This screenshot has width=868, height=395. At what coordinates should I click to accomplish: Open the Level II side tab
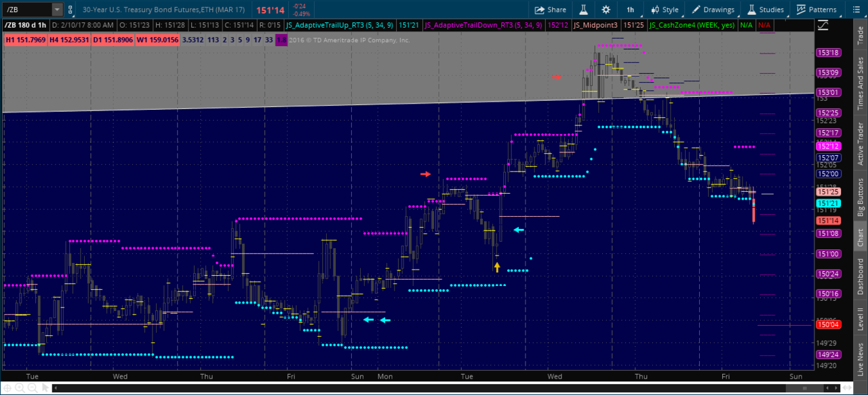coord(861,319)
